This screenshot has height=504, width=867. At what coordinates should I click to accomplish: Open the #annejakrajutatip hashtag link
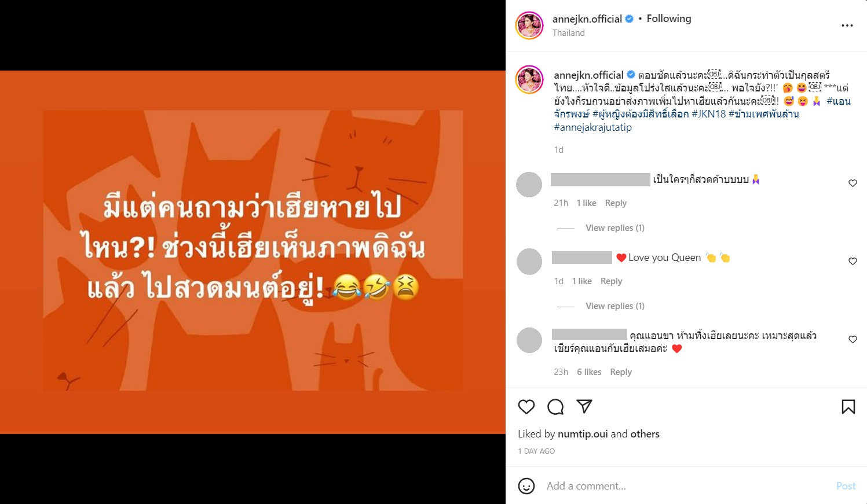(x=593, y=127)
